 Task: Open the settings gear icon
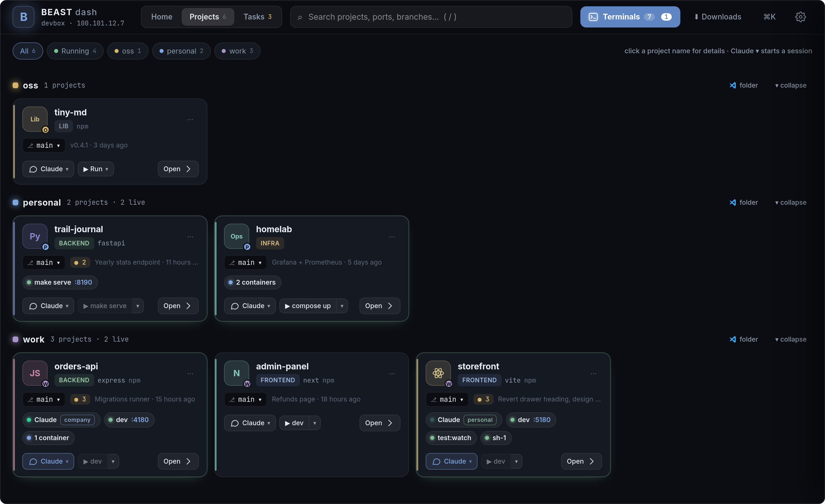pos(800,17)
